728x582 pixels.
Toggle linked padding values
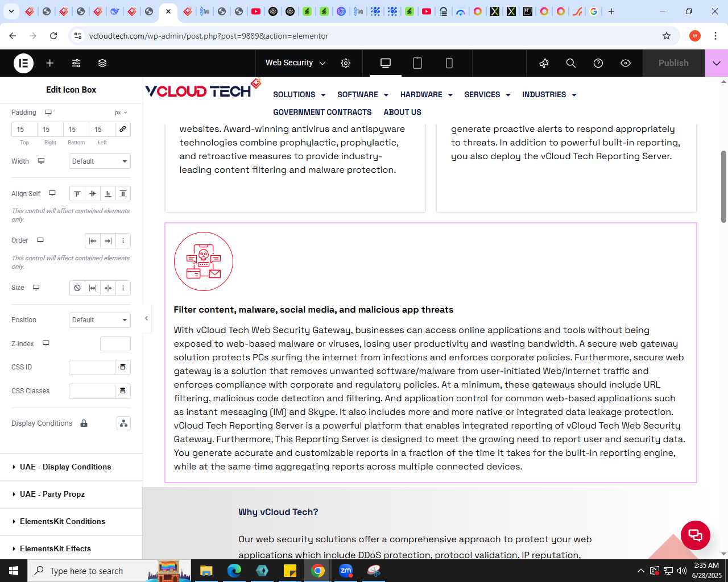pyautogui.click(x=123, y=129)
